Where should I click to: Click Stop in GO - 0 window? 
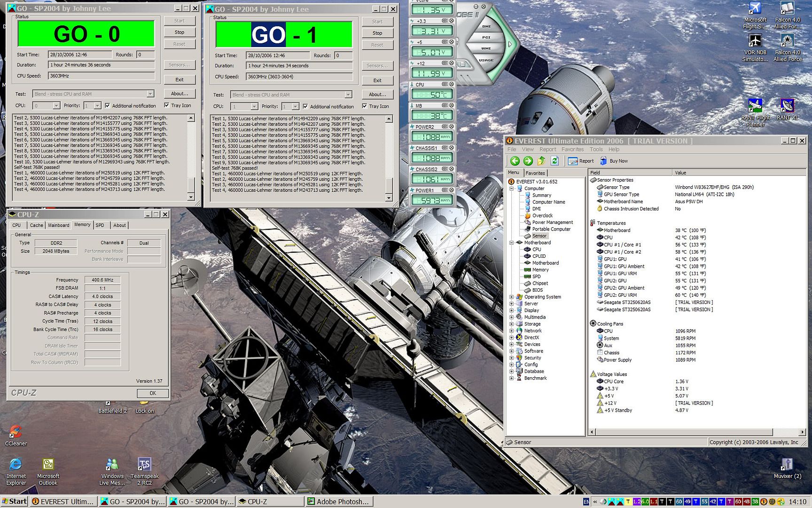(180, 32)
